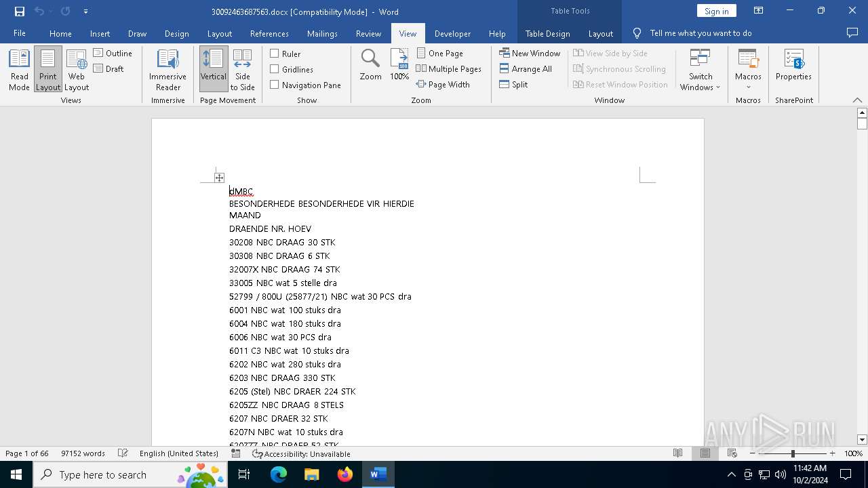Switch to Draft view
Viewport: 868px width, 488px height.
click(x=108, y=68)
